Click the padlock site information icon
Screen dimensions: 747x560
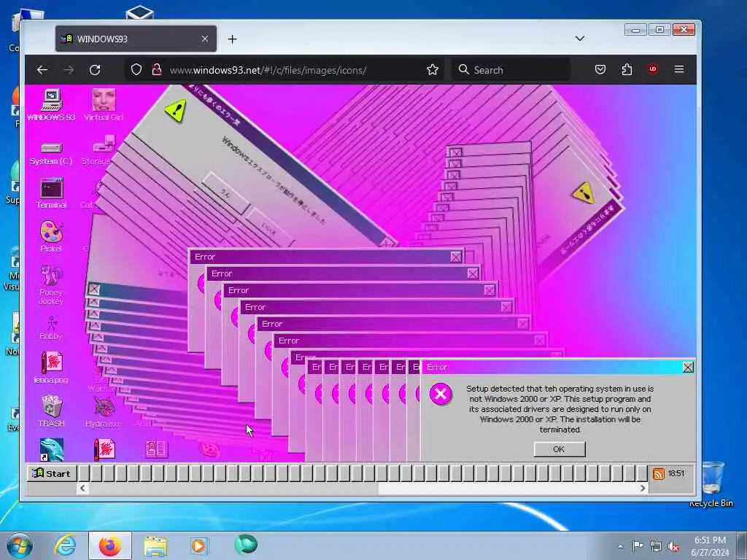pos(156,70)
